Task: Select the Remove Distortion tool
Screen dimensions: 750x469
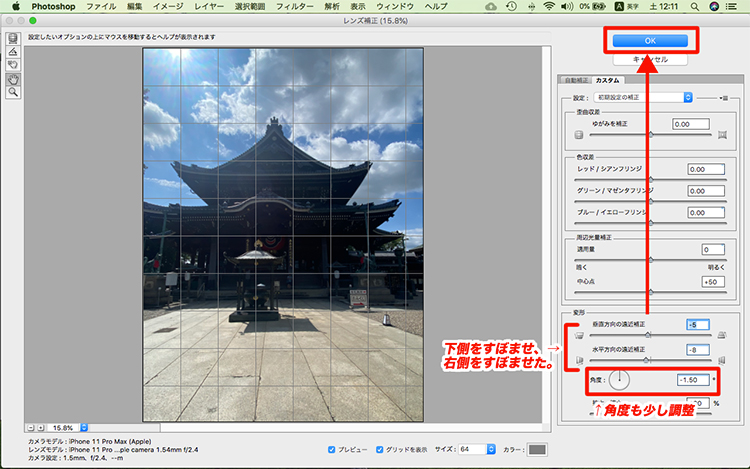Action: pyautogui.click(x=13, y=38)
